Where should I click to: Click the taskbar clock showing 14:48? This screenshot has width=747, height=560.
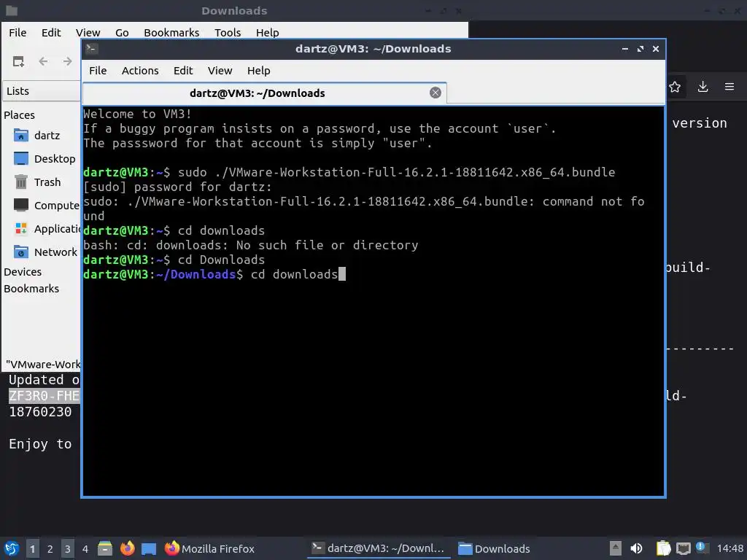pos(729,548)
